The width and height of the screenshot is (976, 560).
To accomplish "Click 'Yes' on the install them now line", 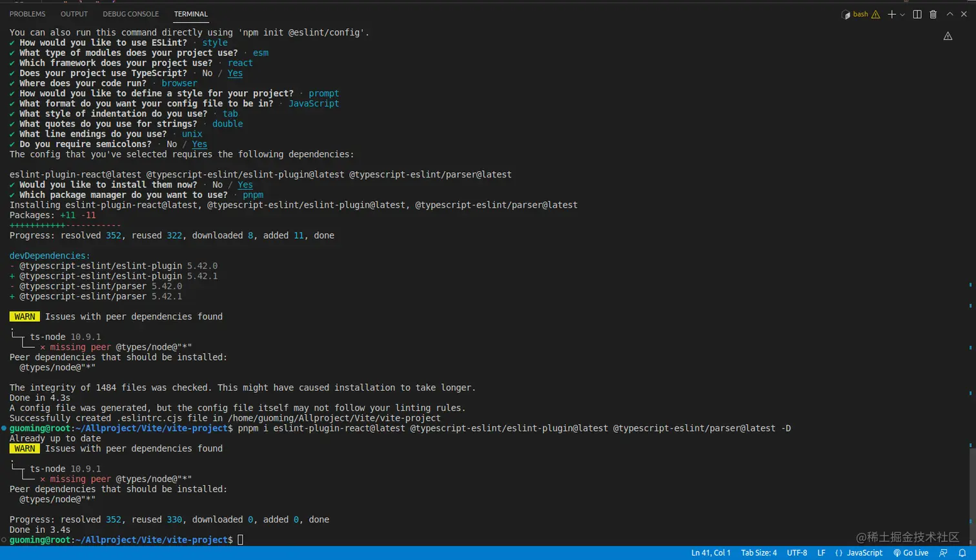I will tap(245, 185).
